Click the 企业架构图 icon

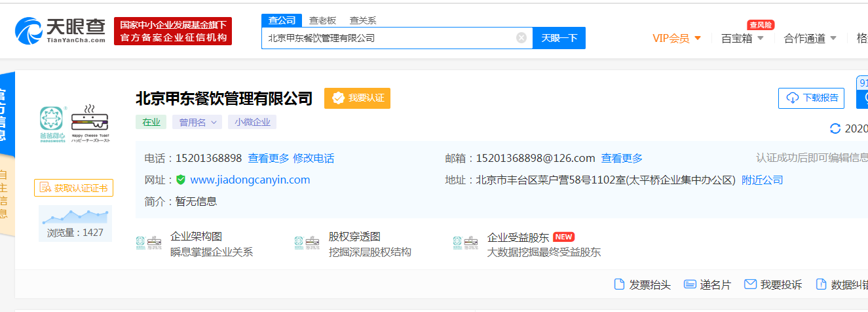point(149,243)
